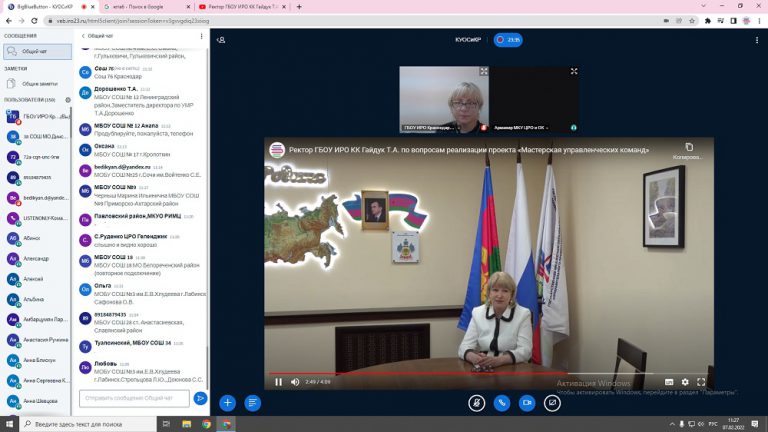Mute microphone in bottom action bar
The width and height of the screenshot is (768, 432).
tap(477, 403)
